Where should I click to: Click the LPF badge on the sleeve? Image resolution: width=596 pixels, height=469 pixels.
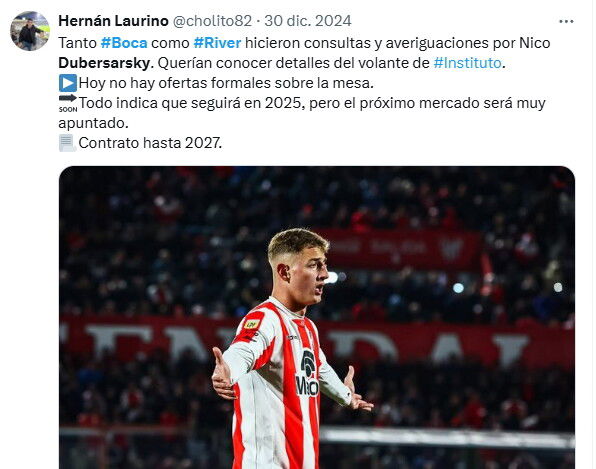pos(252,324)
